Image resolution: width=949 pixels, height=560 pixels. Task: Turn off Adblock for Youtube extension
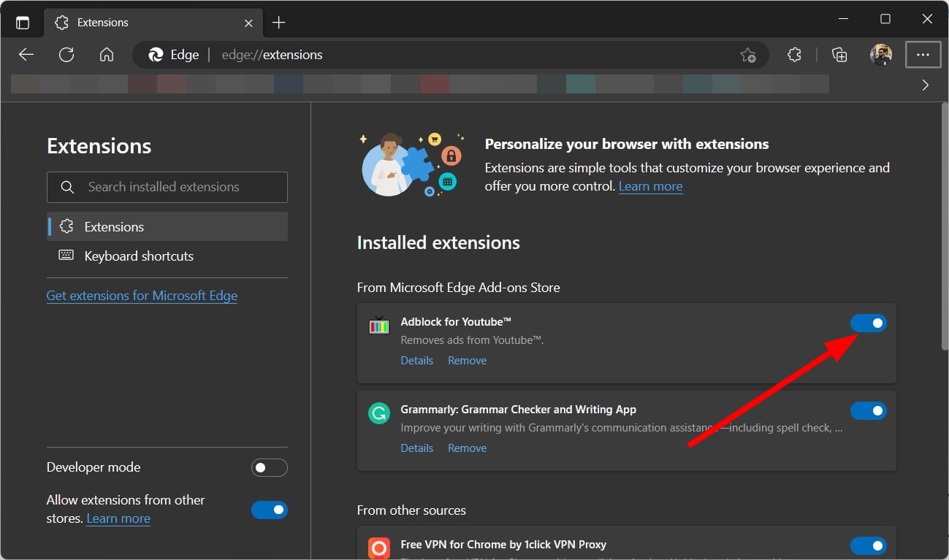pos(869,323)
